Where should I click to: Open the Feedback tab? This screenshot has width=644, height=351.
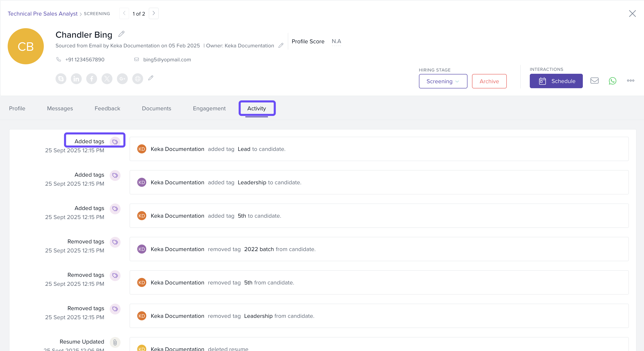point(107,109)
